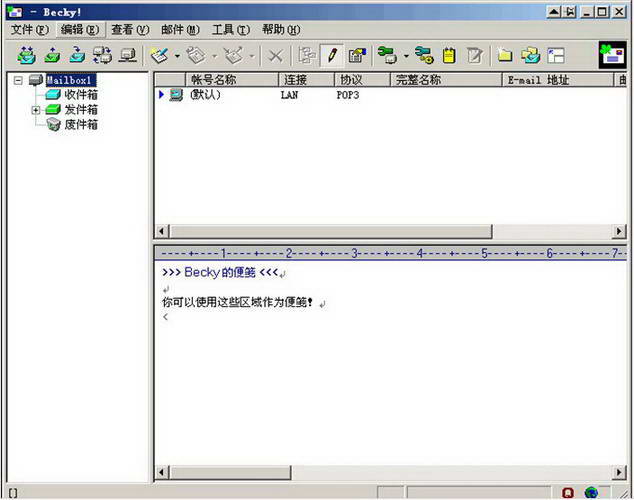Click the '>>> Becky 的便笺 <<<' heading text
Image resolution: width=634 pixels, height=500 pixels.
click(220, 272)
